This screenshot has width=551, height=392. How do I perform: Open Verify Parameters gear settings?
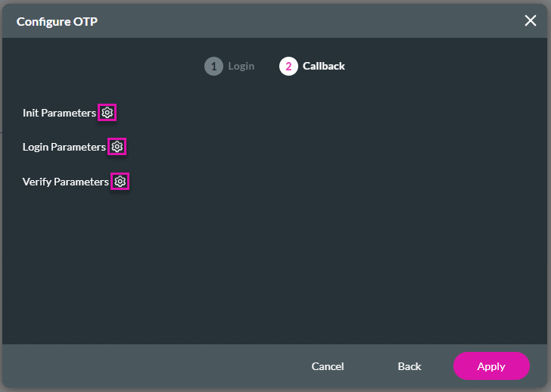pos(120,182)
